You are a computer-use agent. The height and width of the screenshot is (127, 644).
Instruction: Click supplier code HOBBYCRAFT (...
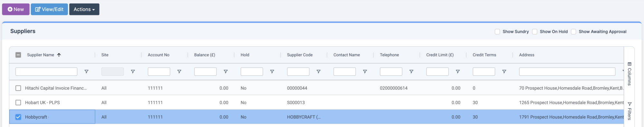click(x=304, y=117)
